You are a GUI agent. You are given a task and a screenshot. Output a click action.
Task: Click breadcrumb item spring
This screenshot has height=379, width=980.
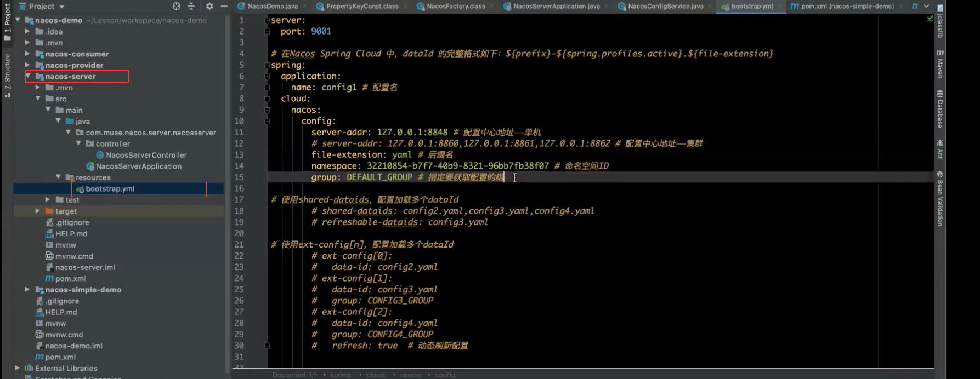341,375
